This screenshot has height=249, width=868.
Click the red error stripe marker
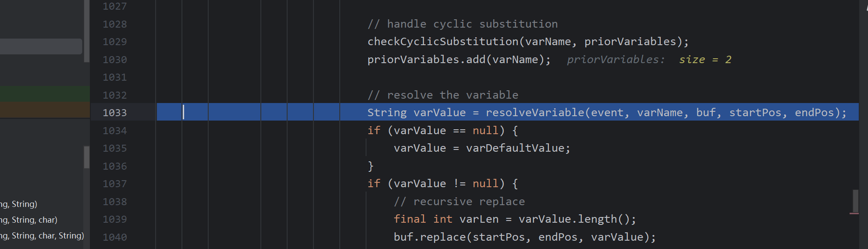[x=854, y=213]
